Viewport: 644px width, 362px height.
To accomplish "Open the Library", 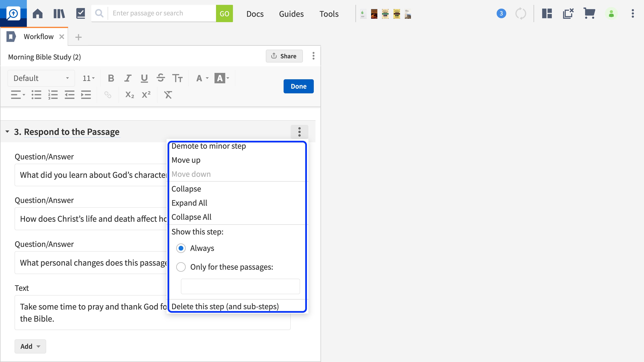I will pos(59,13).
